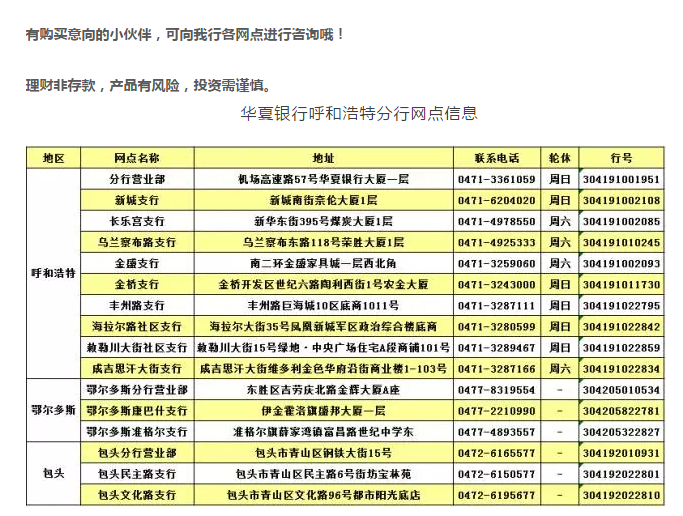
Task: Select bank code 304205010534
Action: [x=622, y=389]
